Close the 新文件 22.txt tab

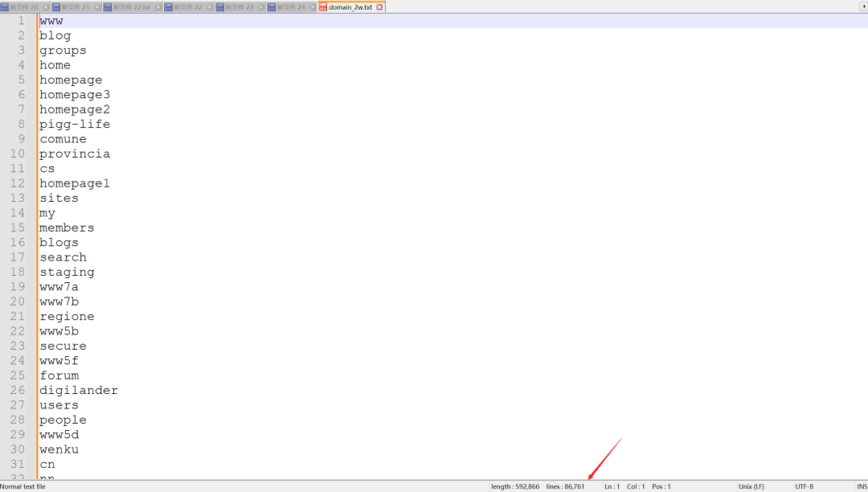pos(158,7)
